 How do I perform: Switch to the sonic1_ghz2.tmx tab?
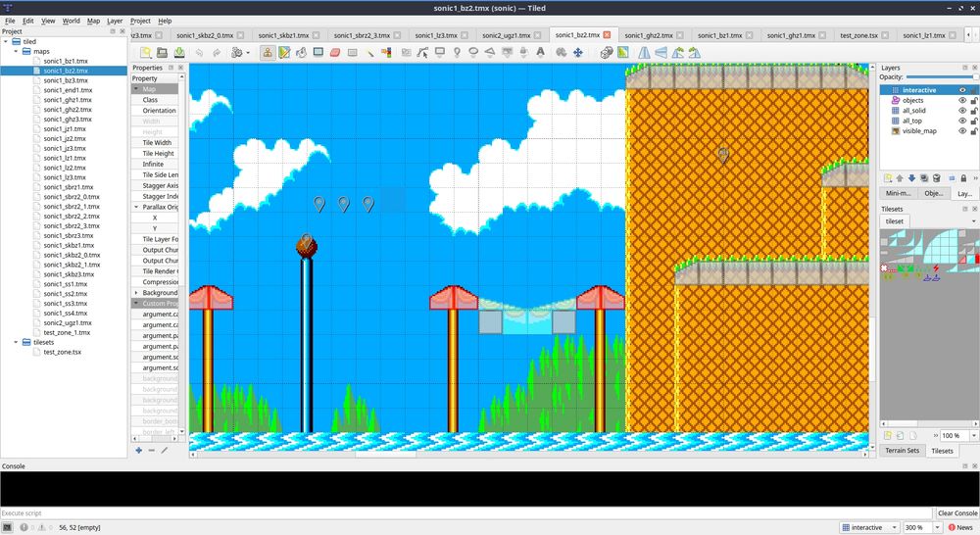(649, 35)
